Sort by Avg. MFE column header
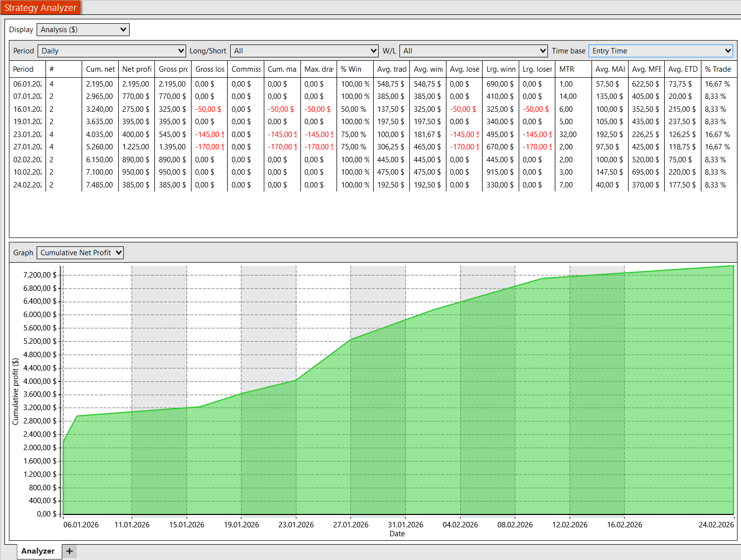 [646, 69]
